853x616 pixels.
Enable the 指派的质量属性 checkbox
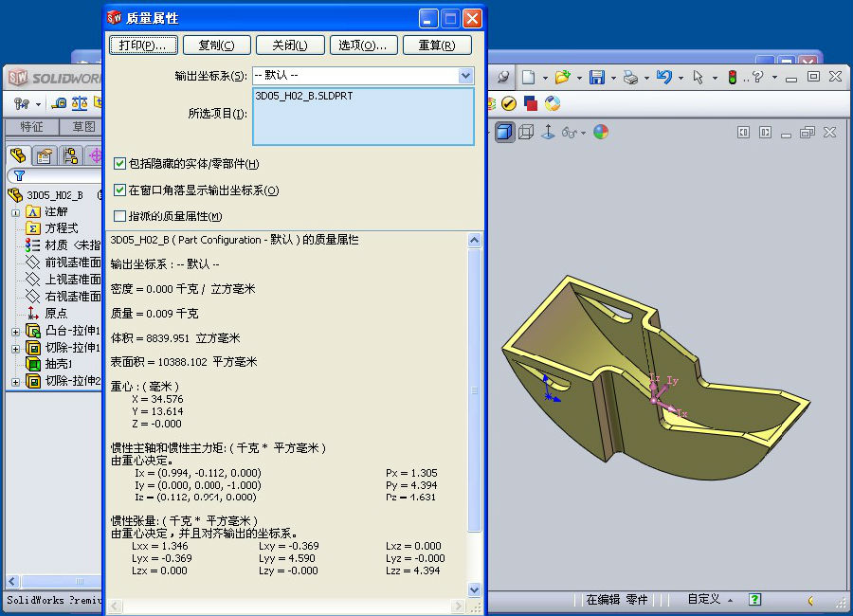(x=119, y=216)
